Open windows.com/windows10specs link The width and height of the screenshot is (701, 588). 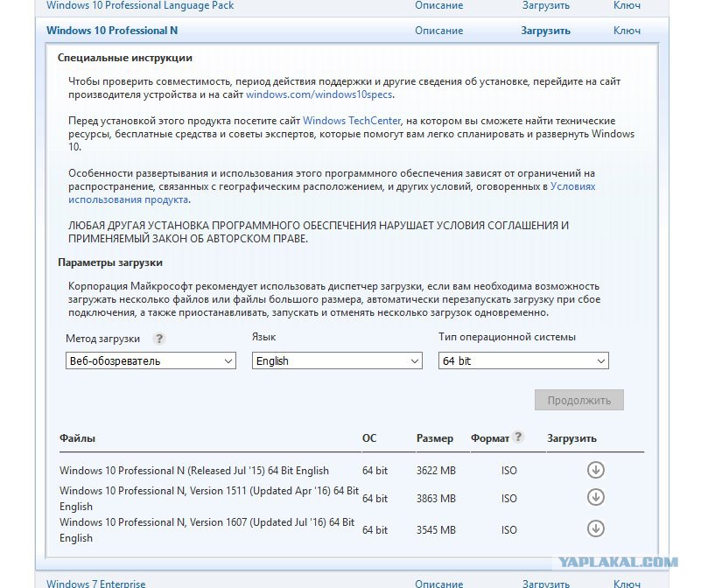coord(319,94)
